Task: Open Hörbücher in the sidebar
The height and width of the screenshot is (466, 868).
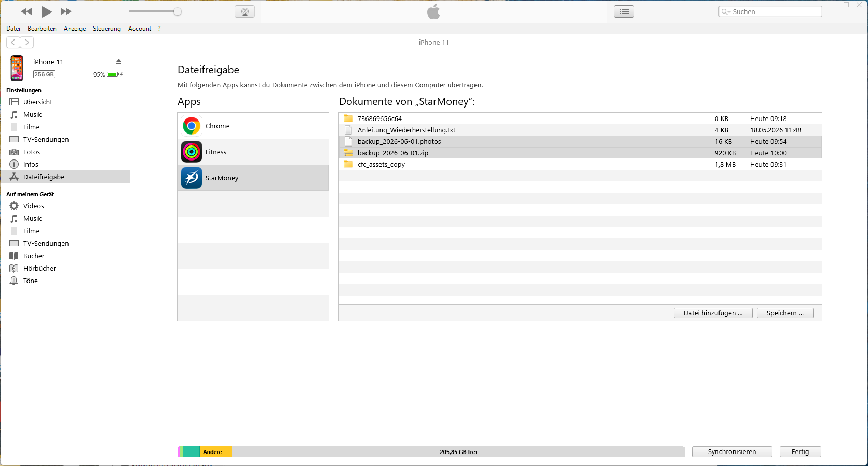Action: click(x=65, y=268)
